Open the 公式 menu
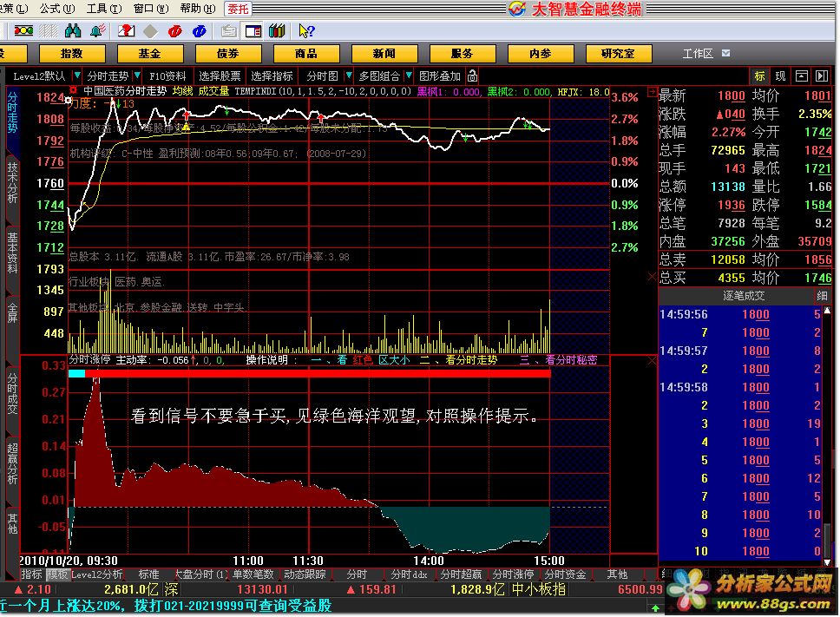Image resolution: width=840 pixels, height=617 pixels. coord(56,9)
